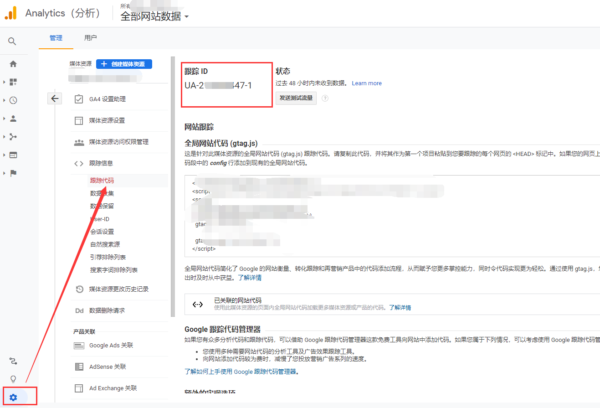Click the help question mark beside 发送测试流量

coord(325,98)
